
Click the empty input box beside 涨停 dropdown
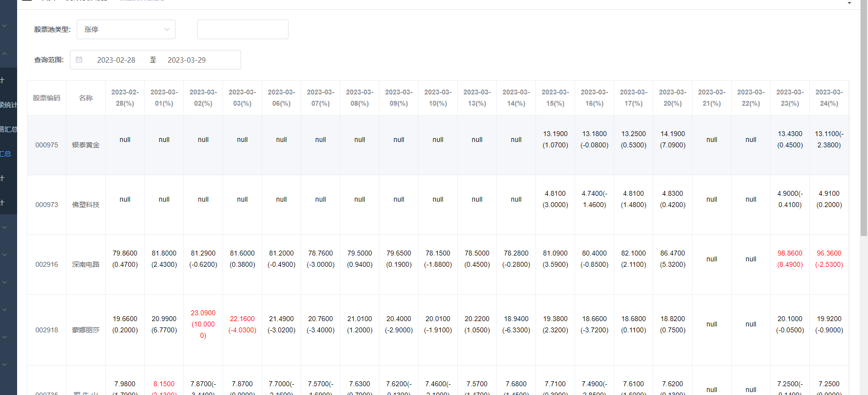point(243,29)
